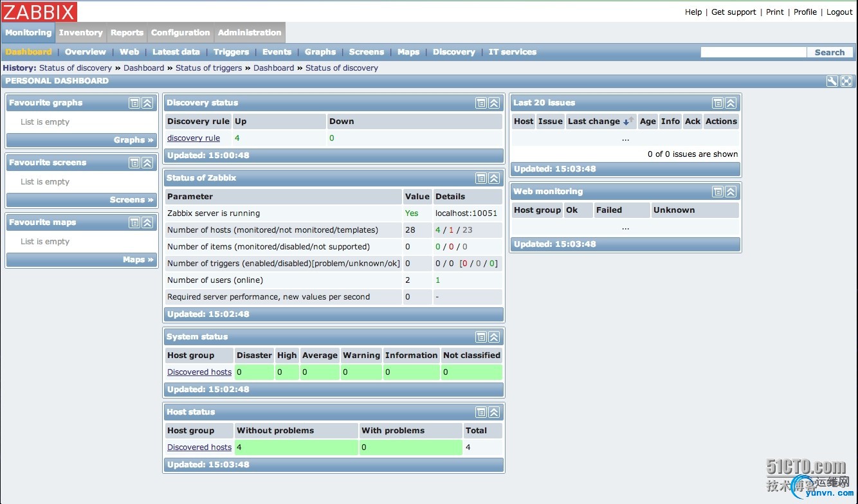Click the "0 of 0 issues are shown" text
This screenshot has width=858, height=504.
click(x=693, y=154)
